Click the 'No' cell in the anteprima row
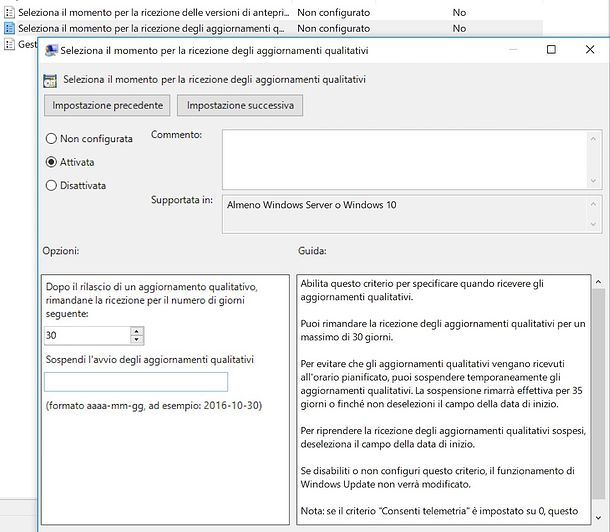The image size is (610, 532). click(x=459, y=12)
